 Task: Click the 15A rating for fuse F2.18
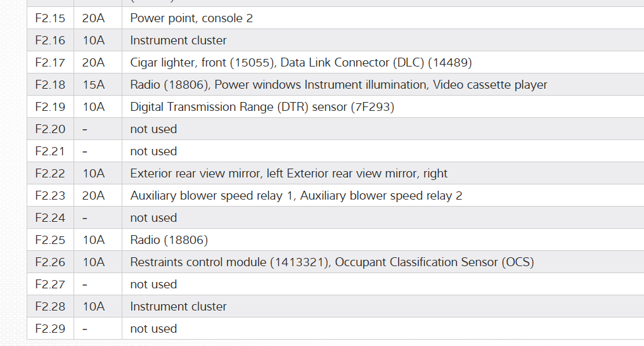point(93,85)
